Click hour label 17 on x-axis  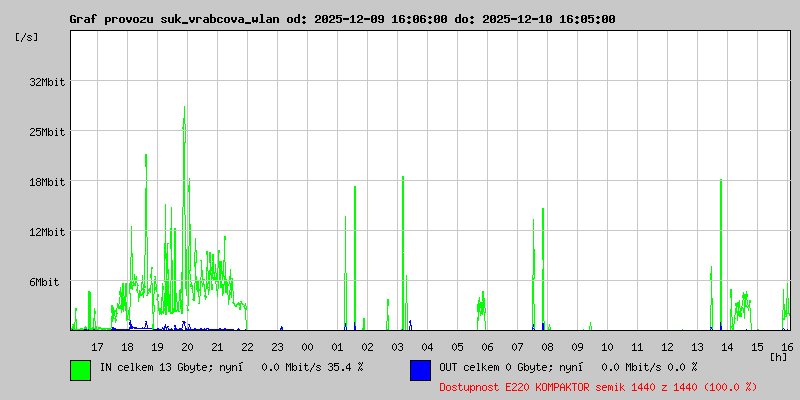point(97,347)
